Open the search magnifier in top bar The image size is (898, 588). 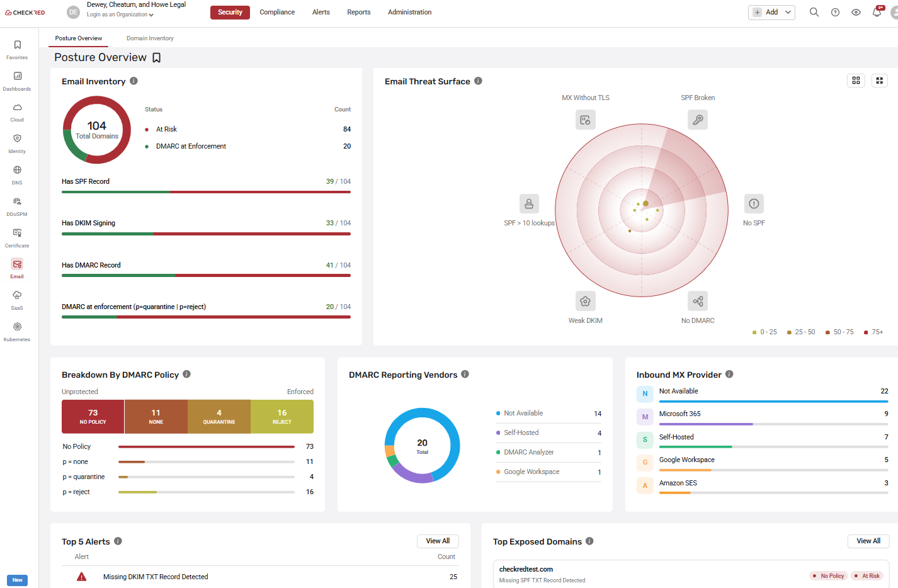tap(814, 12)
